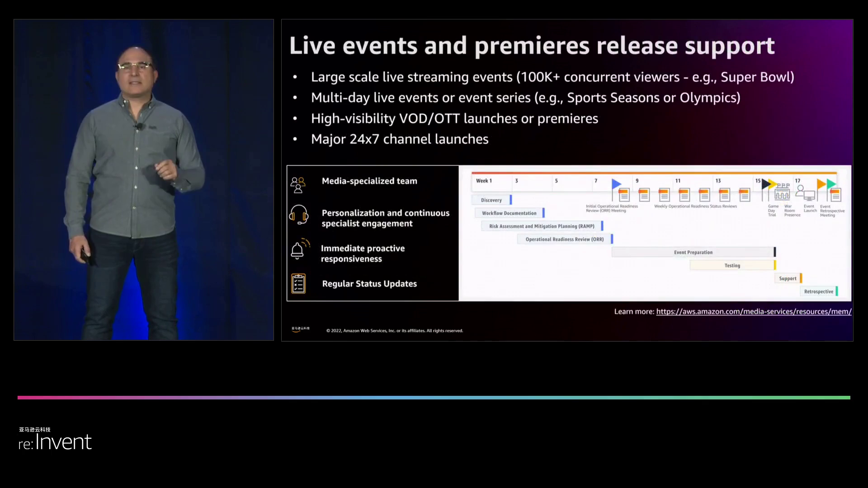868x488 pixels.
Task: Click the speaker video thumbnail
Action: point(144,180)
